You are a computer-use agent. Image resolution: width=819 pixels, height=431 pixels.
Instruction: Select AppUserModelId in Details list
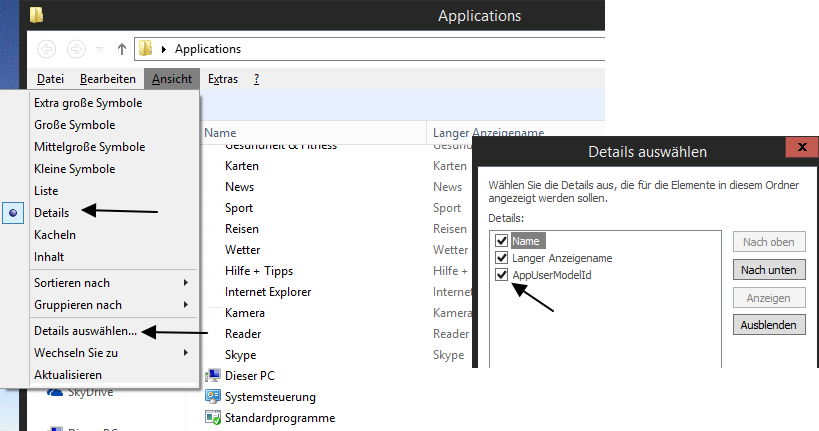pyautogui.click(x=552, y=275)
